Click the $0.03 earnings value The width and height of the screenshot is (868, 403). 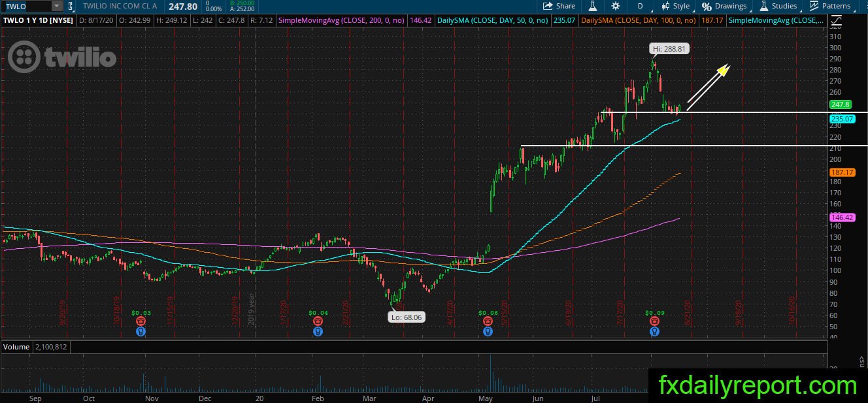tap(141, 314)
